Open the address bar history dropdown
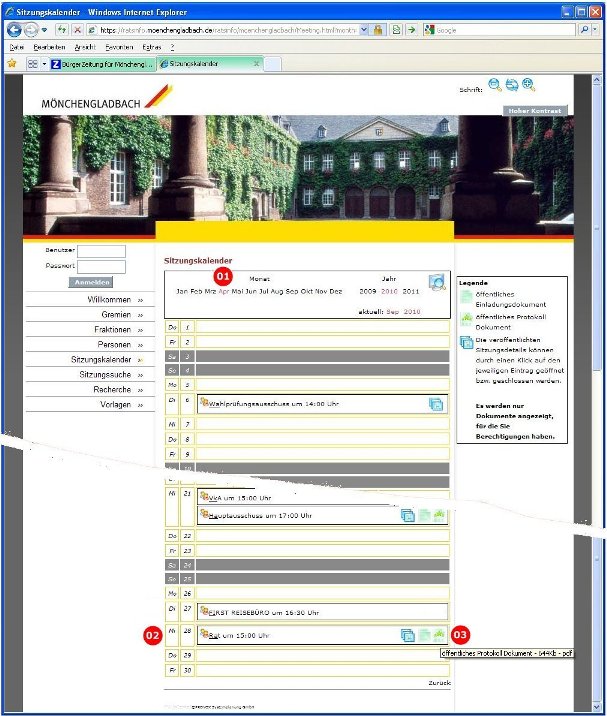 pyautogui.click(x=364, y=30)
